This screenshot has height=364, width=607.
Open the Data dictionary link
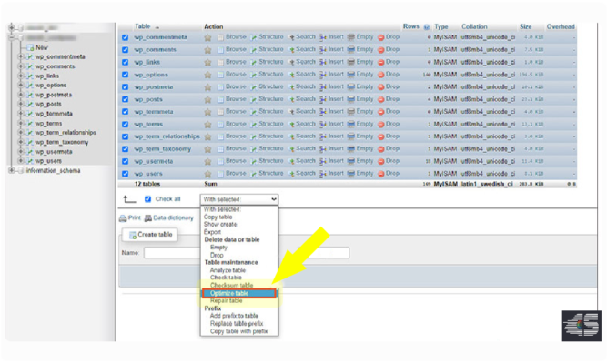172,218
